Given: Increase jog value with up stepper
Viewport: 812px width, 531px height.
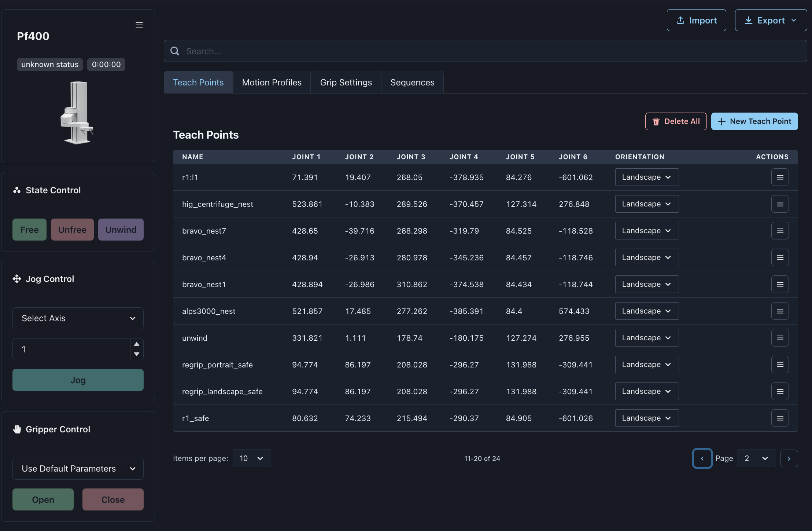Looking at the screenshot, I should click(137, 344).
